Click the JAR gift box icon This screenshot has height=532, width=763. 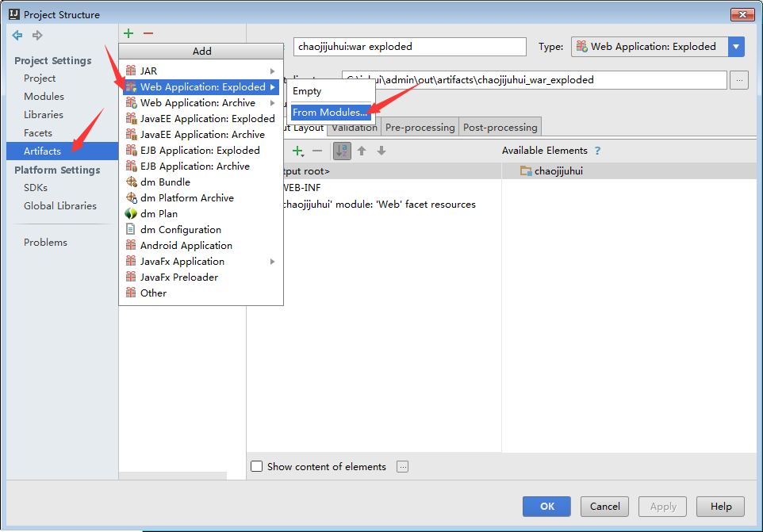131,71
